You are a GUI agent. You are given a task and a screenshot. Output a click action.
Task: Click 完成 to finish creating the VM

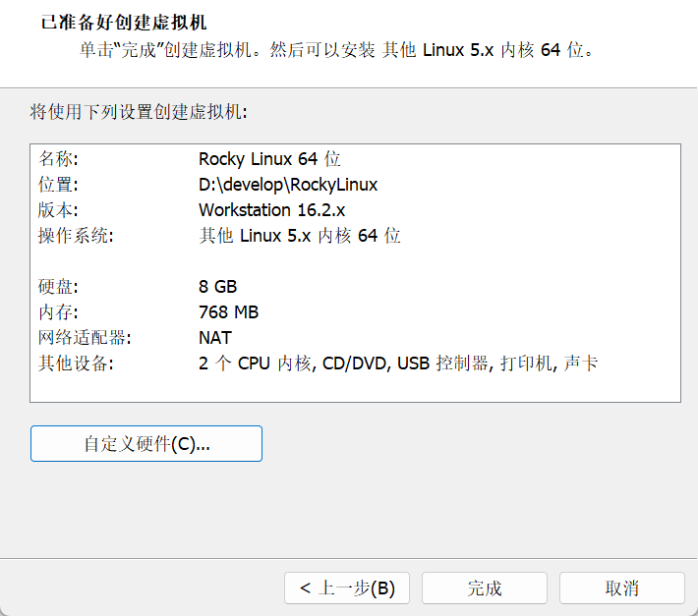click(485, 588)
